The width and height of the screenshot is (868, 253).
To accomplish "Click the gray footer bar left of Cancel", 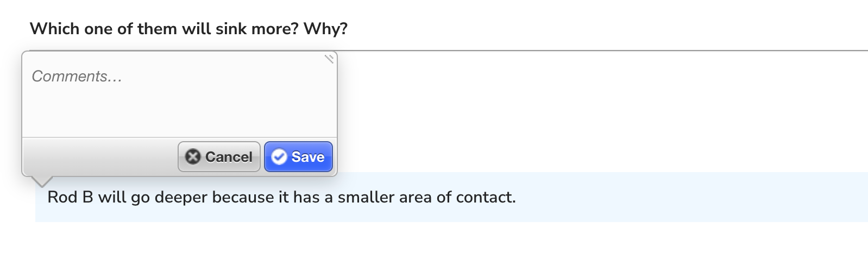I will (100, 157).
